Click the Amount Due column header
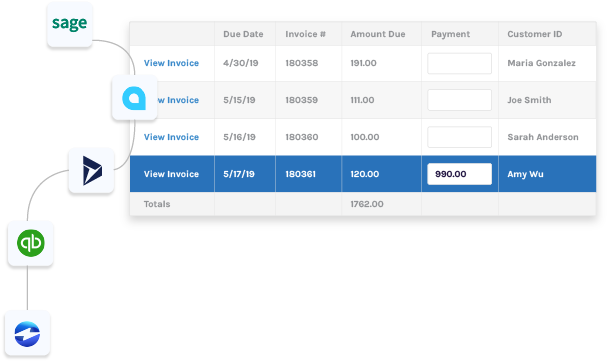Image resolution: width=610 pixels, height=363 pixels. 378,34
